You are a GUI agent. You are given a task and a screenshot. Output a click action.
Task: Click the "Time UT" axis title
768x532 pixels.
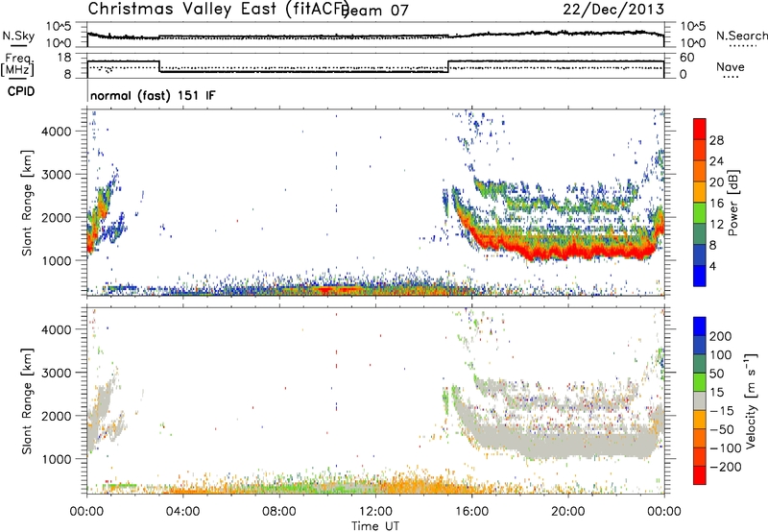coord(375,526)
